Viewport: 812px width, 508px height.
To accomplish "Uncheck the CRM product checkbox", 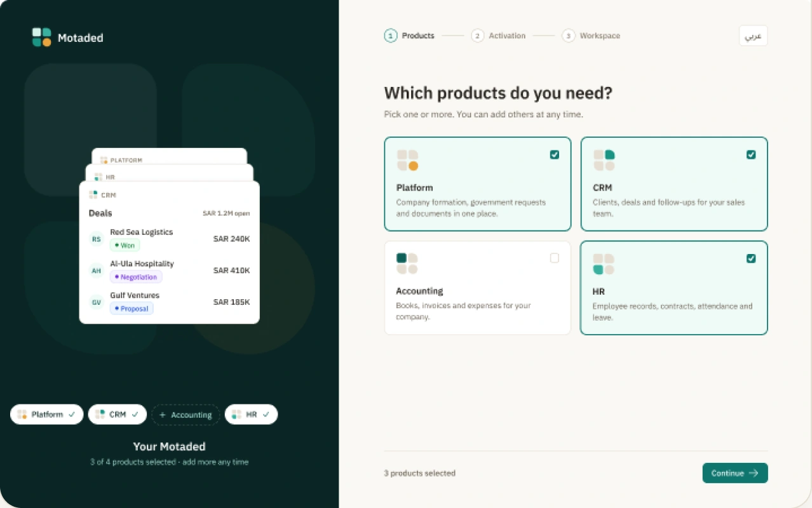I will pos(751,155).
